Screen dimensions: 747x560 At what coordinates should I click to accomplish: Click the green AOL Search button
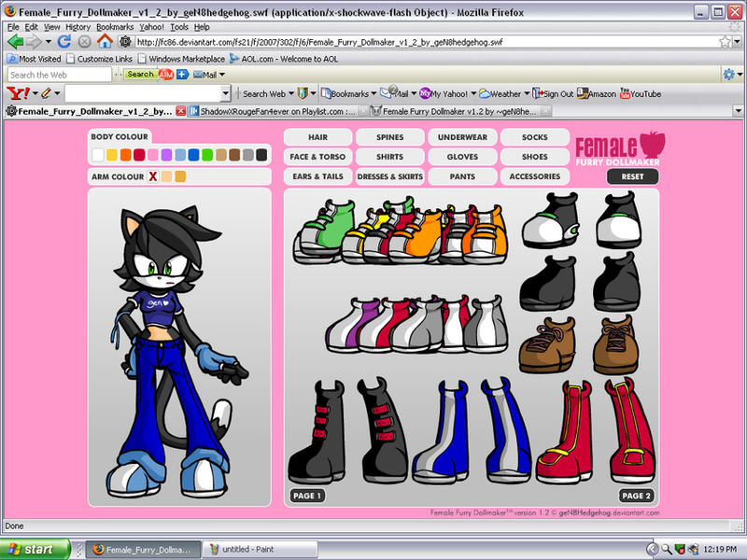(140, 75)
